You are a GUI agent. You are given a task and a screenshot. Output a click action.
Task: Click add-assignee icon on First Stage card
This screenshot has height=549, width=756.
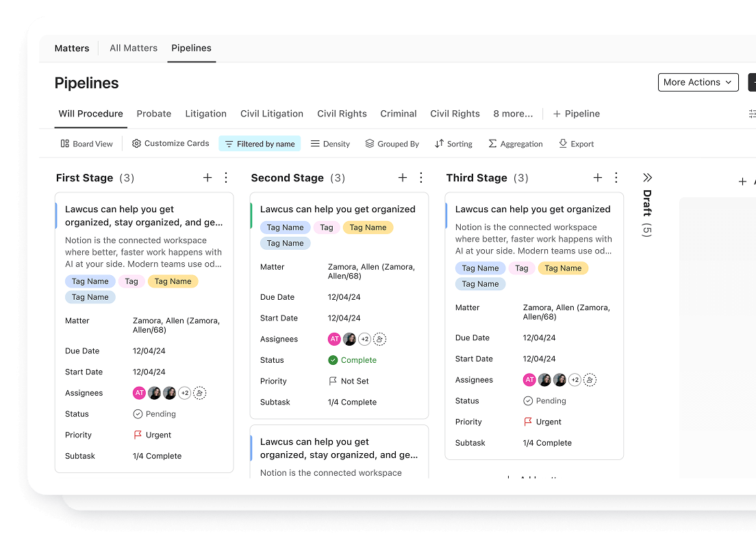[x=200, y=393]
